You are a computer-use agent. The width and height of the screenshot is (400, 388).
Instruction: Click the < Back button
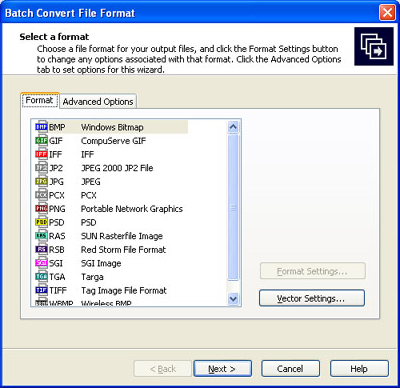tap(163, 369)
